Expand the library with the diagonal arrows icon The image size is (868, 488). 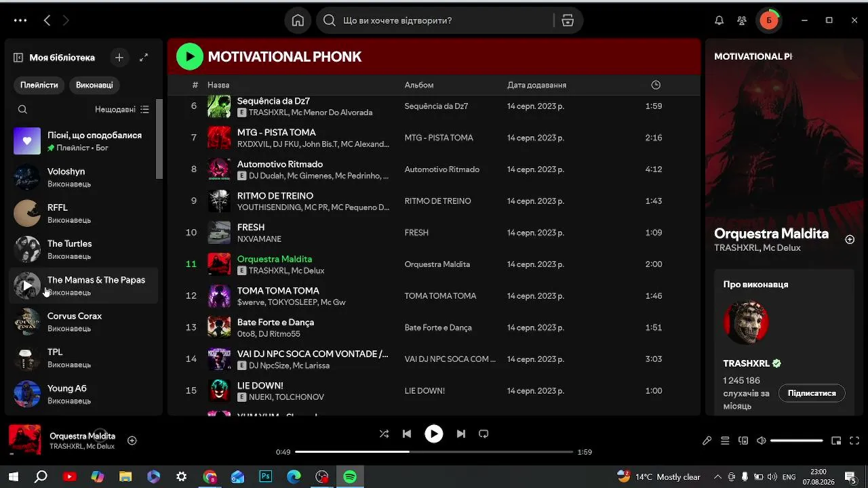point(144,58)
